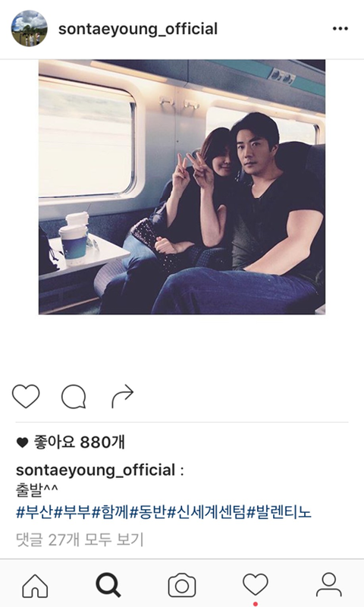364x607 pixels.
Task: Tap the heart like icon under the photo
Action: [x=26, y=396]
